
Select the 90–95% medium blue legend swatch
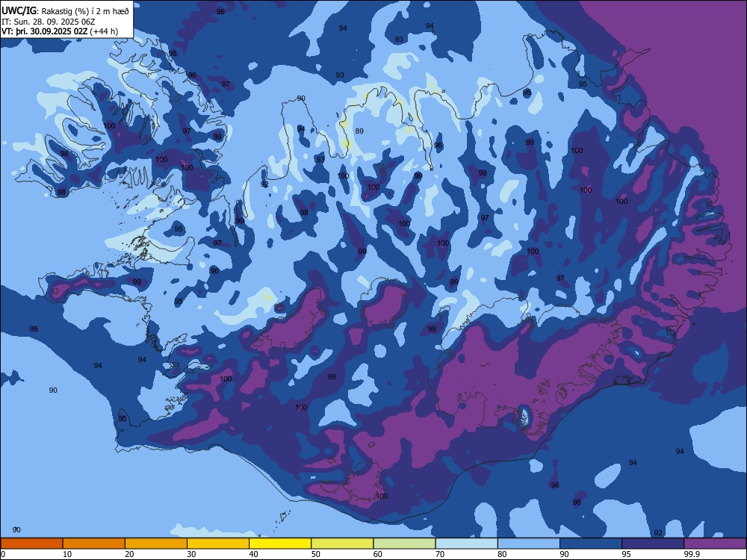coord(591,544)
